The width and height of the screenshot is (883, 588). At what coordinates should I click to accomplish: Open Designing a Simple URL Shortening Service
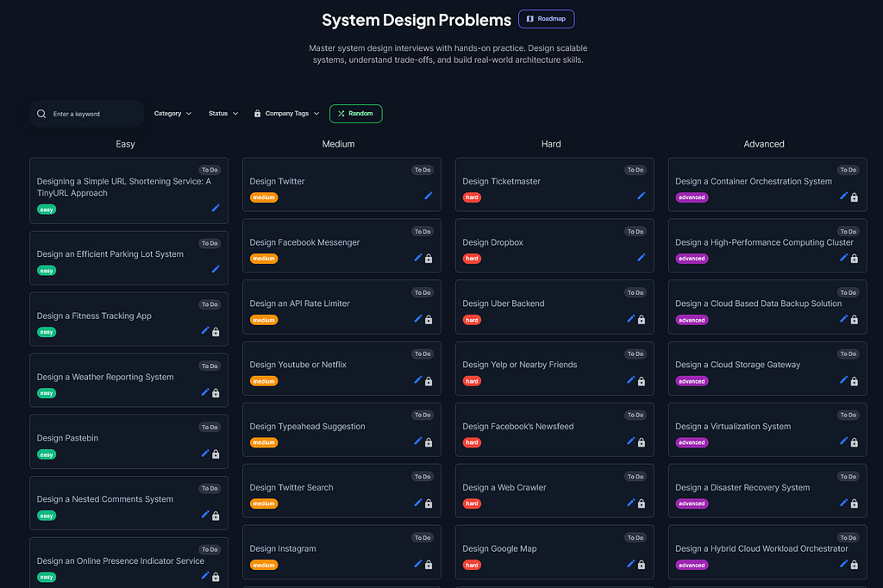point(124,187)
